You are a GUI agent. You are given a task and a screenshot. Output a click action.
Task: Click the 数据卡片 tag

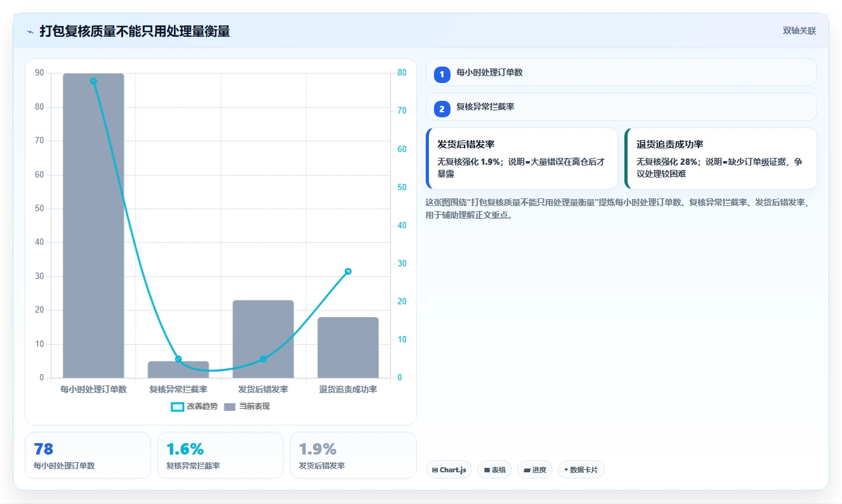click(x=581, y=470)
